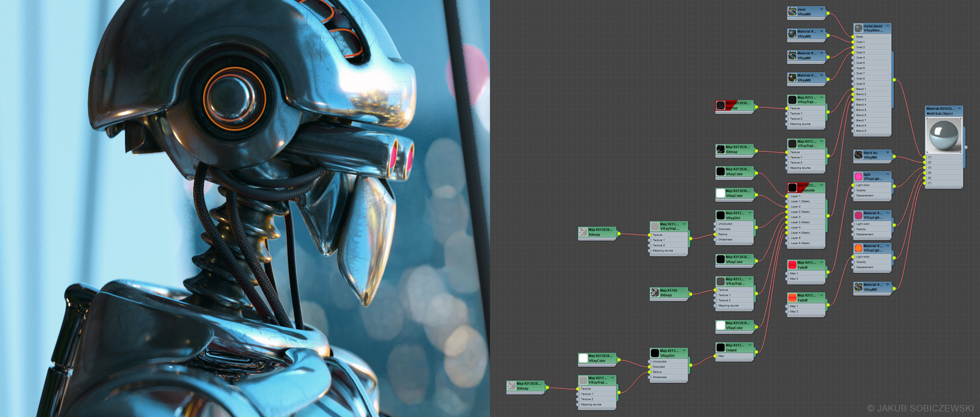980x417 pixels.
Task: Click the Map input socket on Output node
Action: [715, 356]
